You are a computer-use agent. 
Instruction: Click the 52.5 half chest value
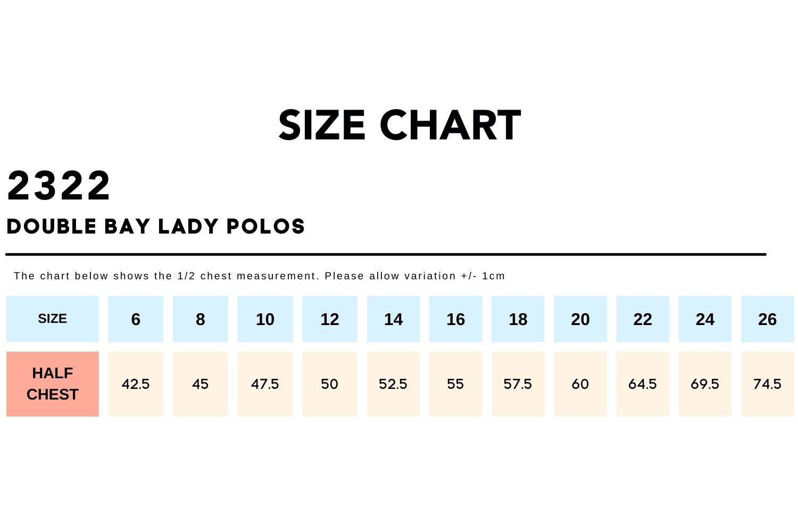click(x=393, y=384)
